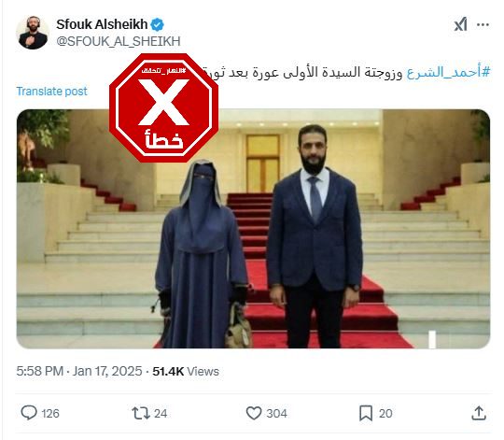The height and width of the screenshot is (440, 504).
Task: Open the attached photo of two people
Action: click(253, 229)
